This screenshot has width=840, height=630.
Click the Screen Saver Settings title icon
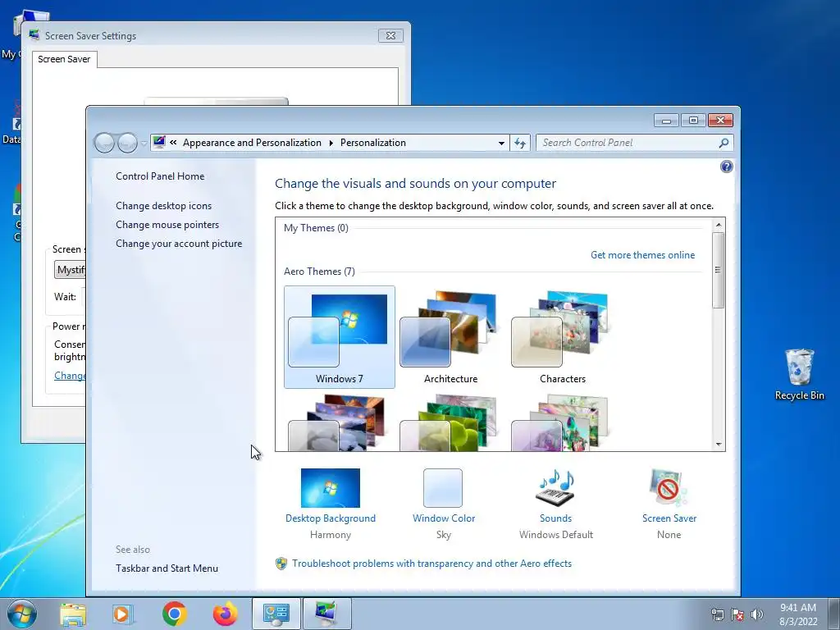coord(34,35)
